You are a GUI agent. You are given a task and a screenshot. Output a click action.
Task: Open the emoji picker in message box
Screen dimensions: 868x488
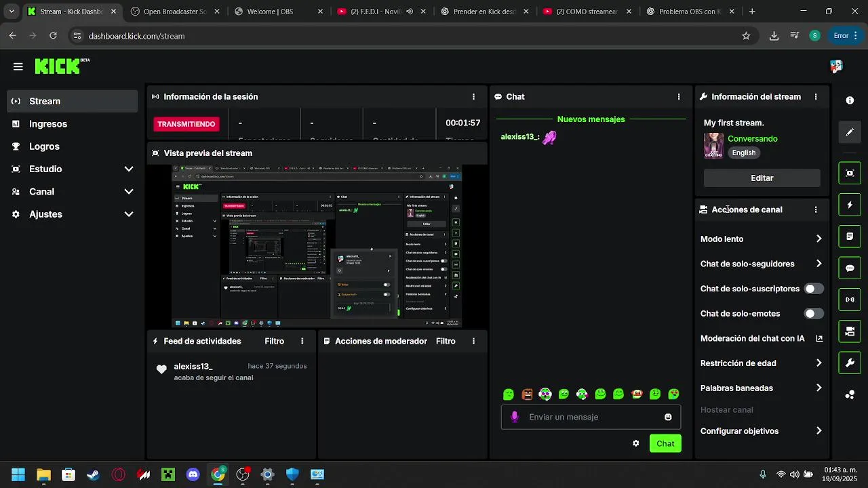668,418
